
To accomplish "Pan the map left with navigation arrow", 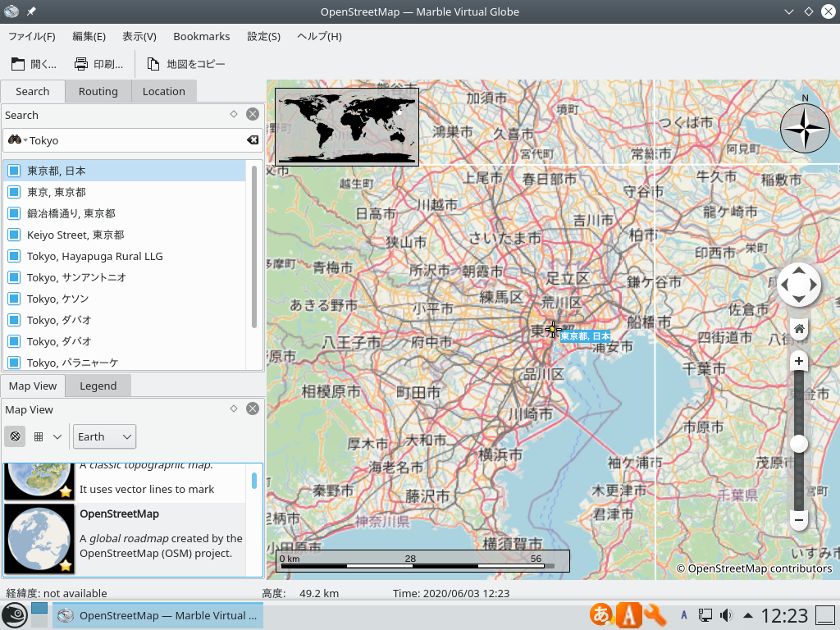I will click(x=785, y=285).
